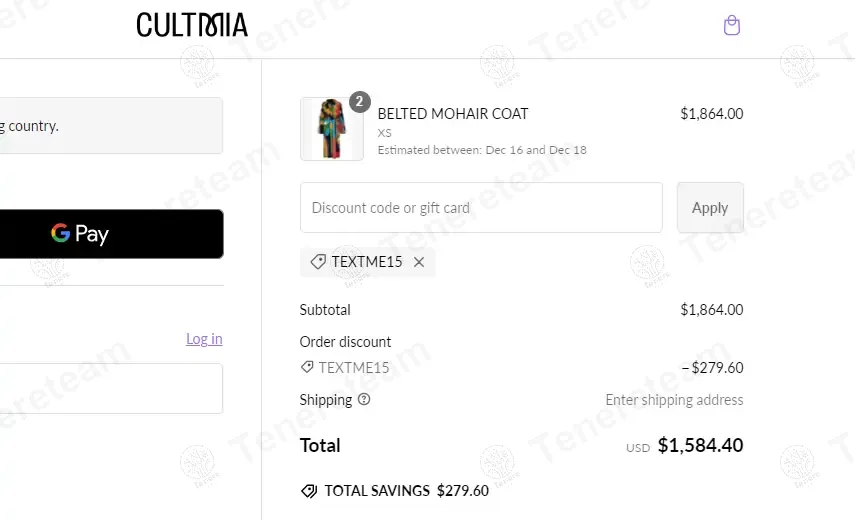The image size is (855, 520).
Task: Open the Shipping help question icon
Action: tap(364, 399)
